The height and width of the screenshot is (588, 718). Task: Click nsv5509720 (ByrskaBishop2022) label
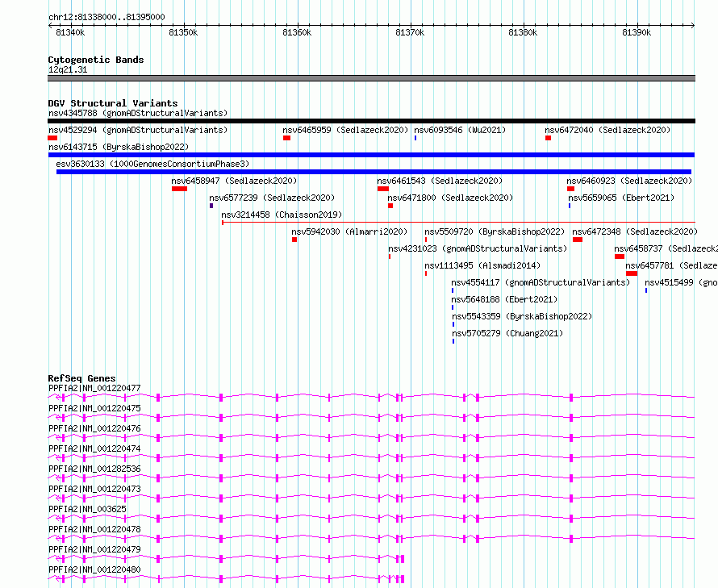pos(495,231)
